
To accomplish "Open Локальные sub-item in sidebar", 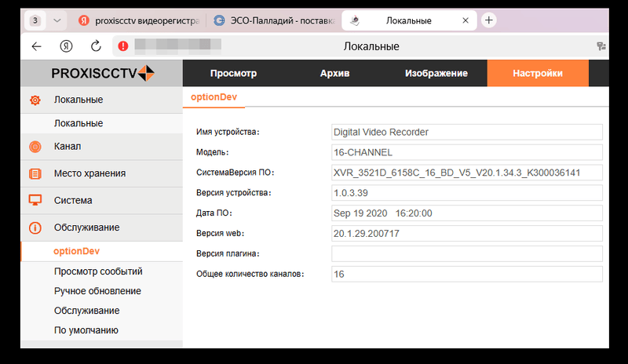I will coord(102,123).
